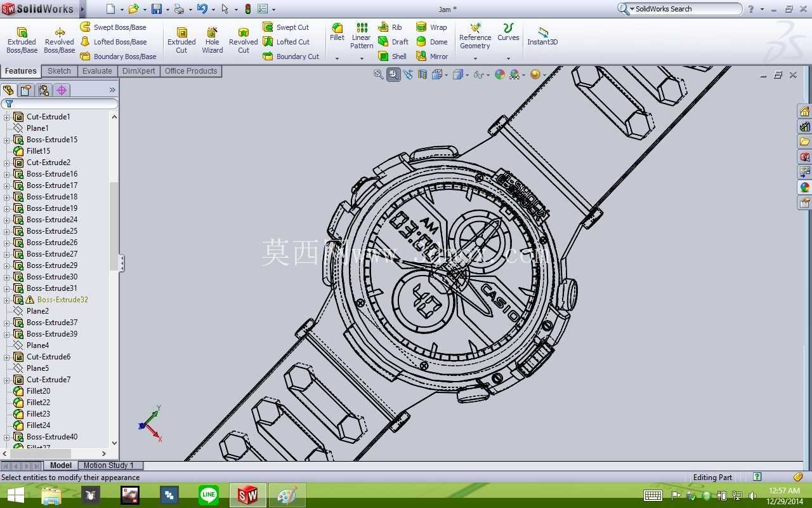Image resolution: width=812 pixels, height=508 pixels.
Task: Select the Linear Pattern tool
Action: [x=362, y=36]
